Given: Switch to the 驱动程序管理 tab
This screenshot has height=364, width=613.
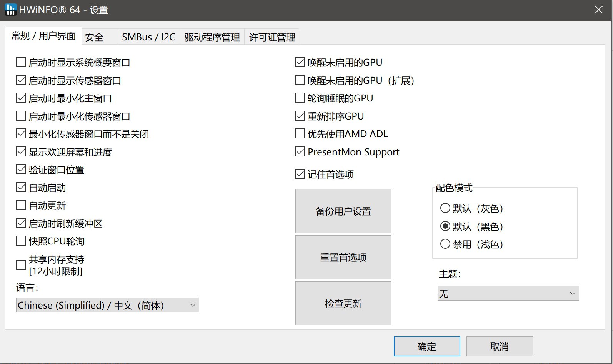Looking at the screenshot, I should click(212, 37).
